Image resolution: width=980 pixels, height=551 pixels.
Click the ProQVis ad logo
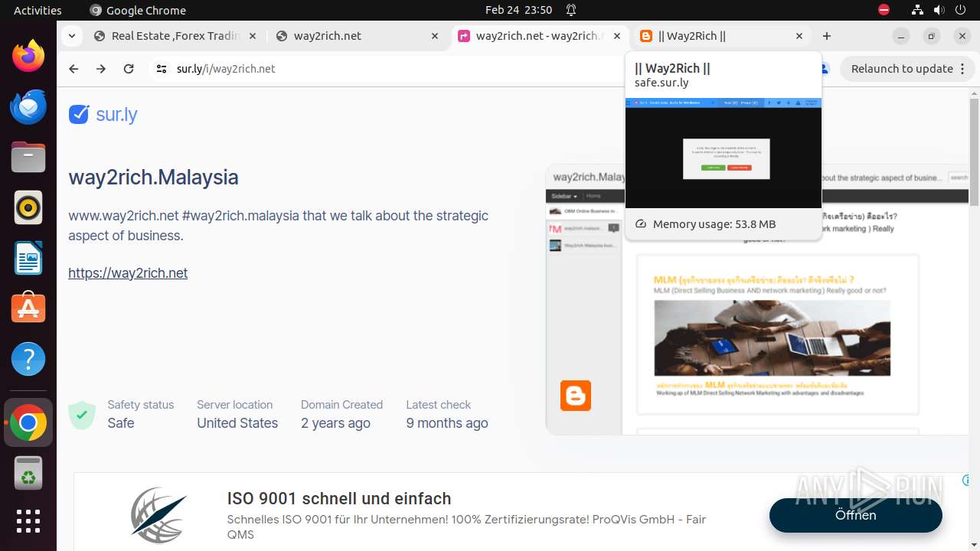158,515
